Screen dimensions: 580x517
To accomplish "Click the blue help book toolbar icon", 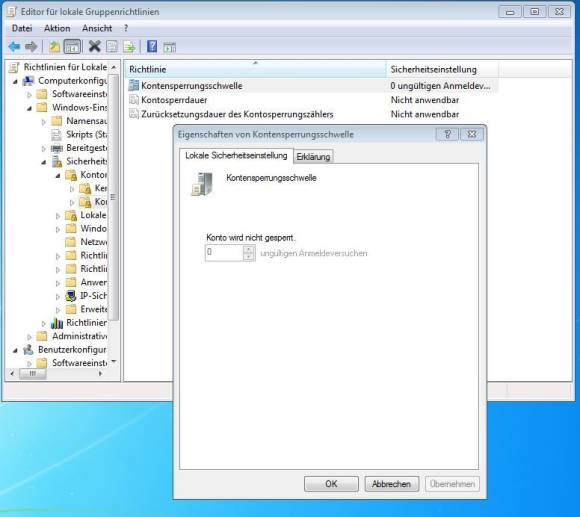I will 152,47.
